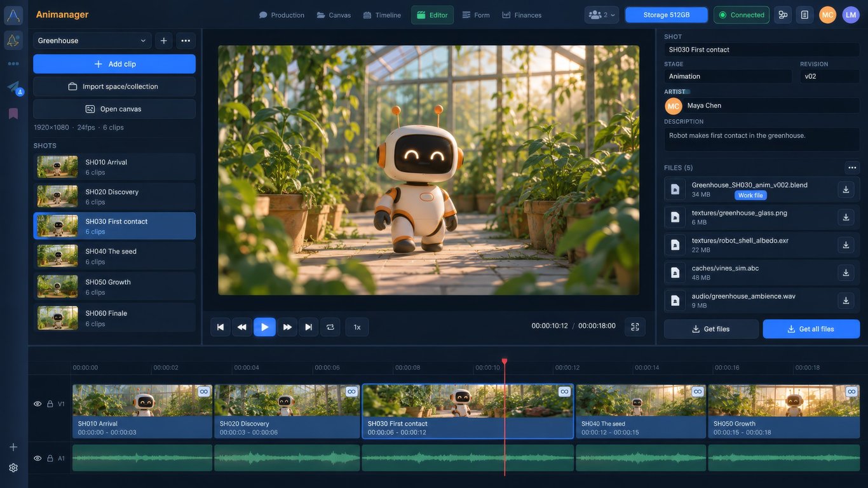Switch to the Production tab

(x=281, y=15)
